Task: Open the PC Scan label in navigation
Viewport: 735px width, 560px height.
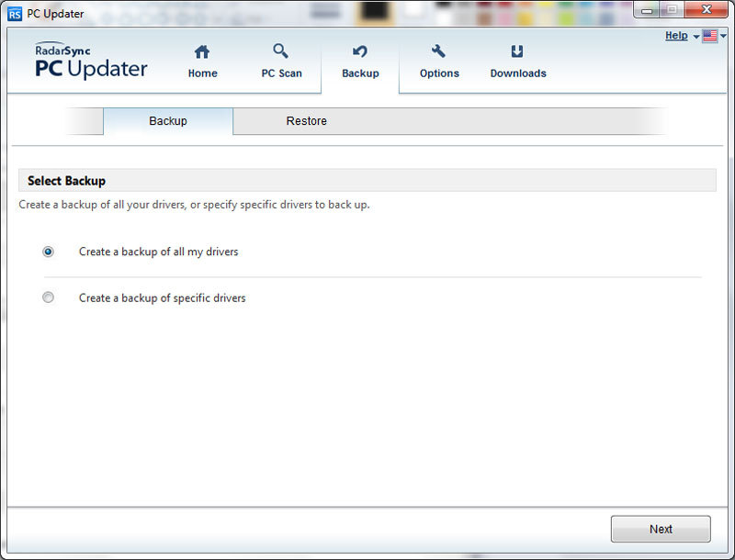Action: [x=281, y=73]
